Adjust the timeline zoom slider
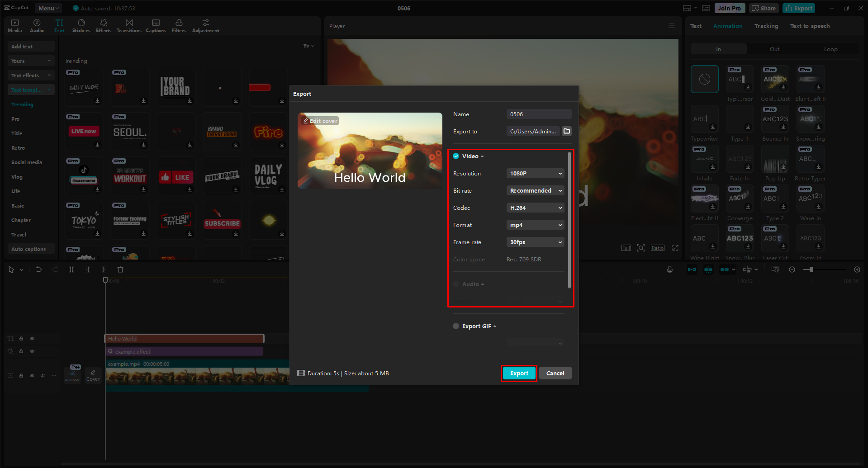The image size is (868, 468). point(811,269)
